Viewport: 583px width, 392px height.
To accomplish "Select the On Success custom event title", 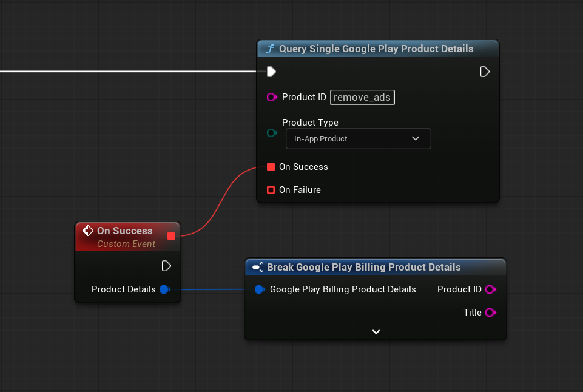I will click(x=124, y=231).
